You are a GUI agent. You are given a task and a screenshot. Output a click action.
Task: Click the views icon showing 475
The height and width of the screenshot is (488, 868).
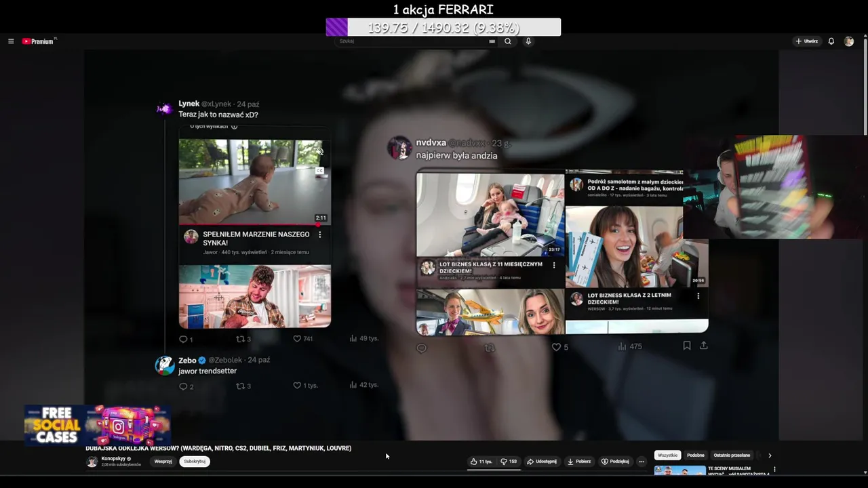(x=622, y=346)
